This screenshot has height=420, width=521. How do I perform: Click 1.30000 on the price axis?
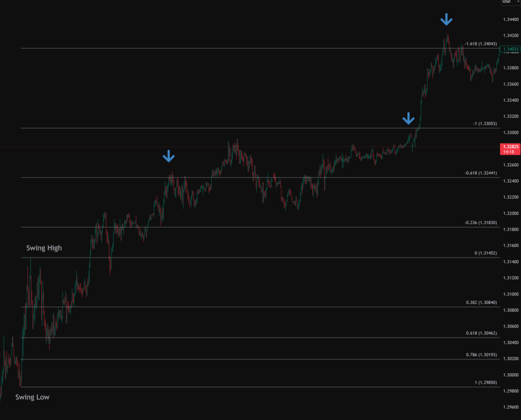(511, 375)
